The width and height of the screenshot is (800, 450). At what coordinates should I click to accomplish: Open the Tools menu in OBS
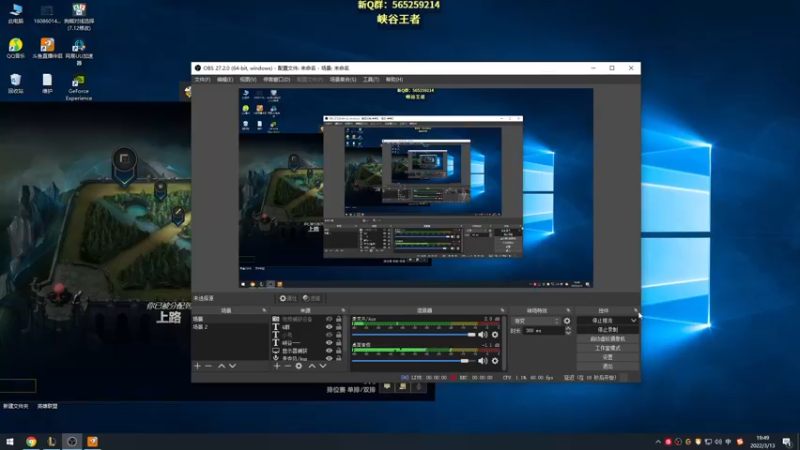pyautogui.click(x=371, y=80)
